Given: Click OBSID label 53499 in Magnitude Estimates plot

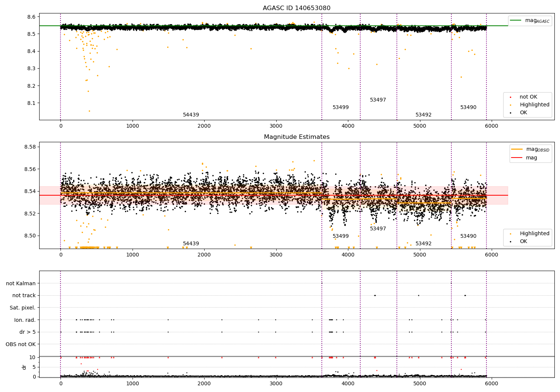Looking at the screenshot, I should (x=340, y=236).
